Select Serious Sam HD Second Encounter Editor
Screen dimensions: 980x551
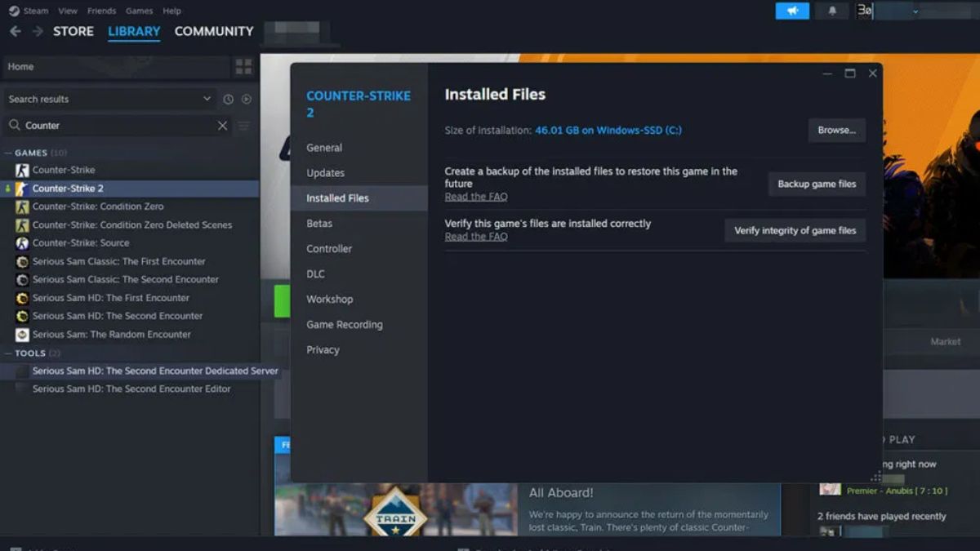[x=131, y=389]
